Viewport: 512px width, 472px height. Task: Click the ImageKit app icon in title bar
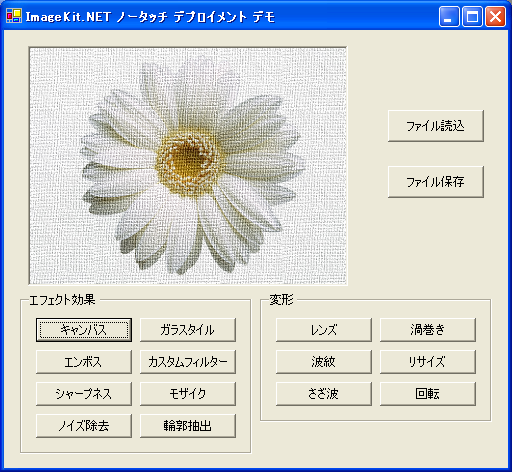click(14, 16)
